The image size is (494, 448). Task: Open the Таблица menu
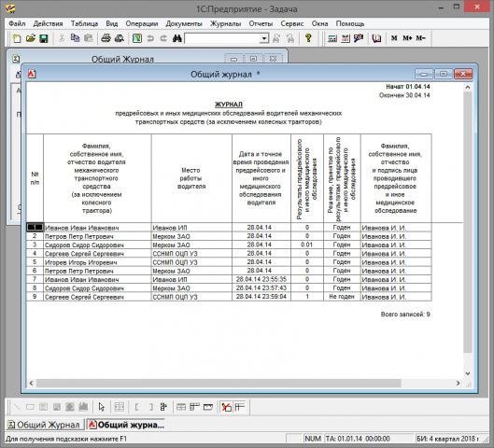tap(84, 23)
